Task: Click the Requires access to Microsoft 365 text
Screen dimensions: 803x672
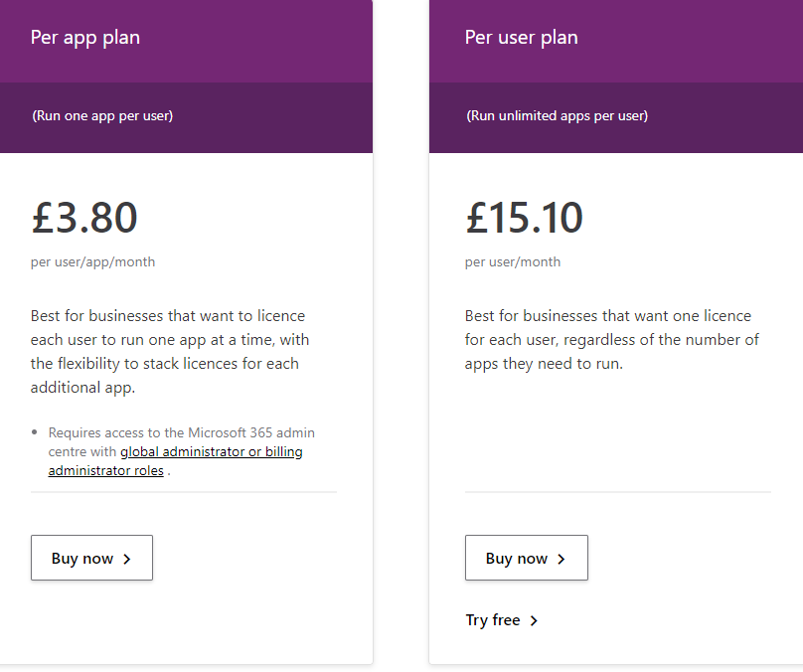Action: point(182,433)
